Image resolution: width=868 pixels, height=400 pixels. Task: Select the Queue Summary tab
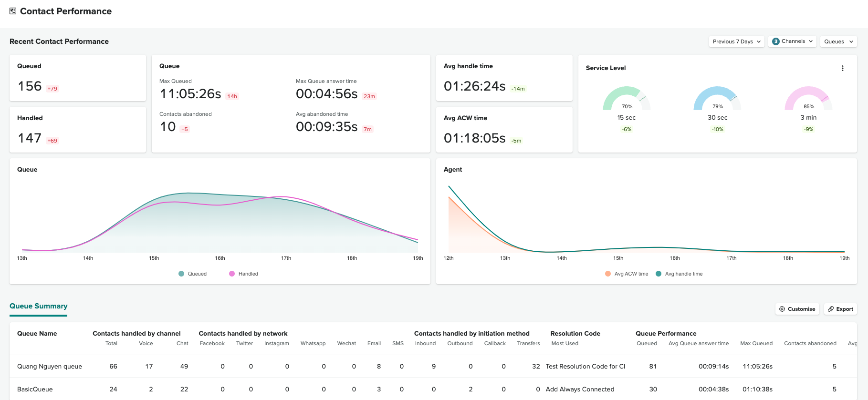pos(39,306)
